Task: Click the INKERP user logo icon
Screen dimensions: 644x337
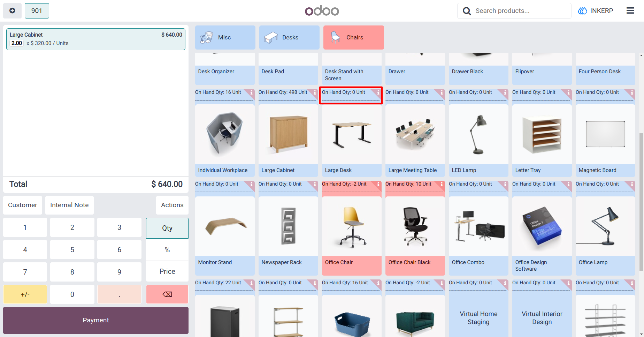Action: pyautogui.click(x=583, y=11)
